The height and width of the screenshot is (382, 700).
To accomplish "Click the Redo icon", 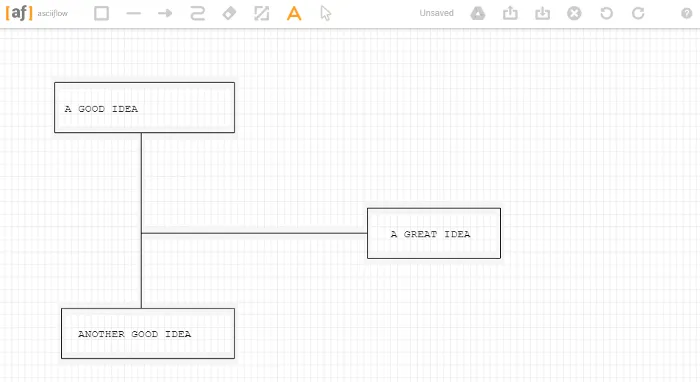I will pos(638,13).
